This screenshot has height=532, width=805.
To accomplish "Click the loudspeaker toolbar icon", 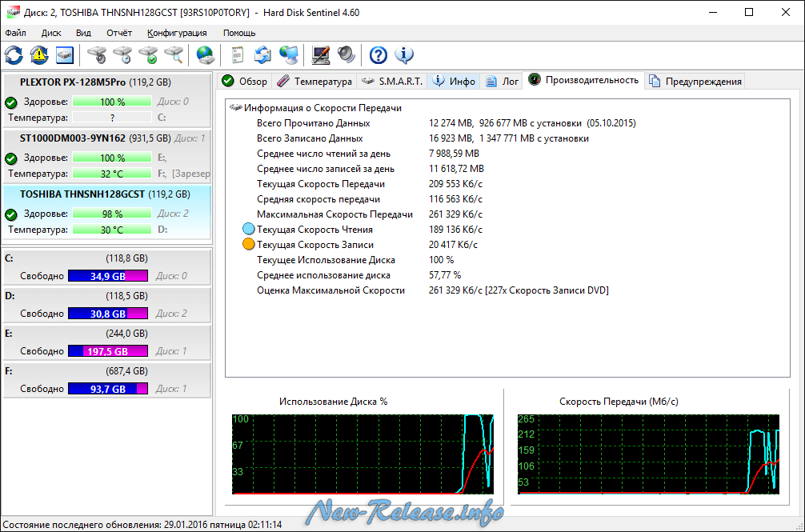I will (x=346, y=55).
